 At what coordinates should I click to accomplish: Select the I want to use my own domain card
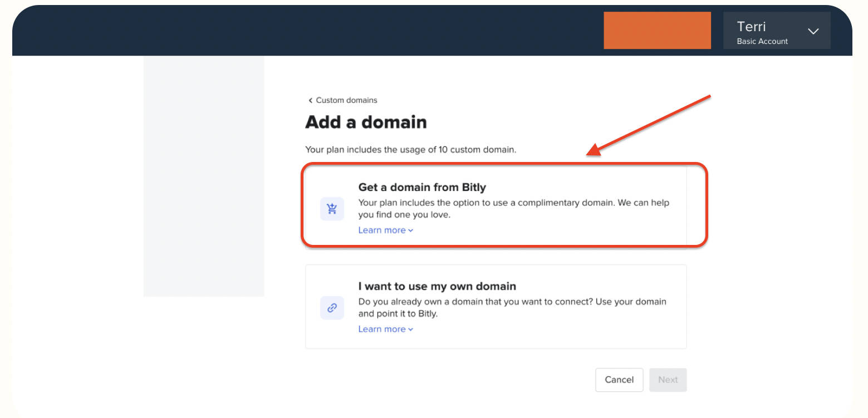tap(496, 307)
